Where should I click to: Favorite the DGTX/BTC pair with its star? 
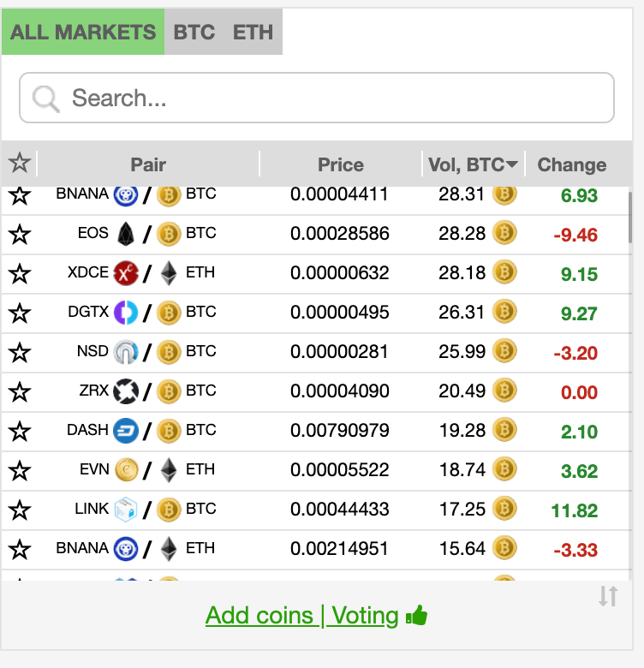coord(20,313)
